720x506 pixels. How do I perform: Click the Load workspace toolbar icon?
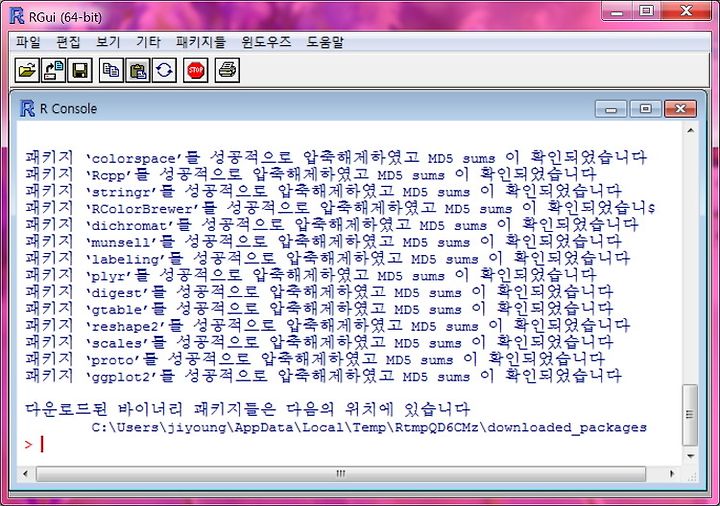(x=53, y=70)
